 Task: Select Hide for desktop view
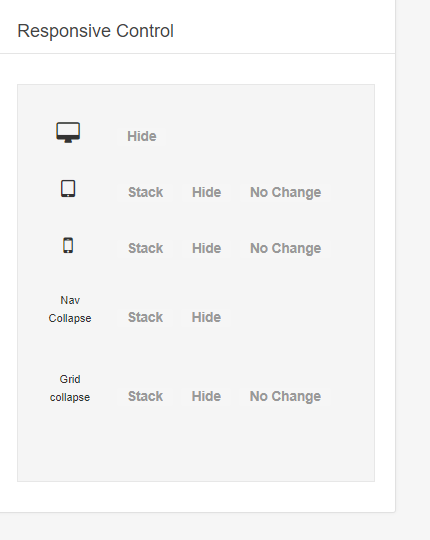(141, 136)
